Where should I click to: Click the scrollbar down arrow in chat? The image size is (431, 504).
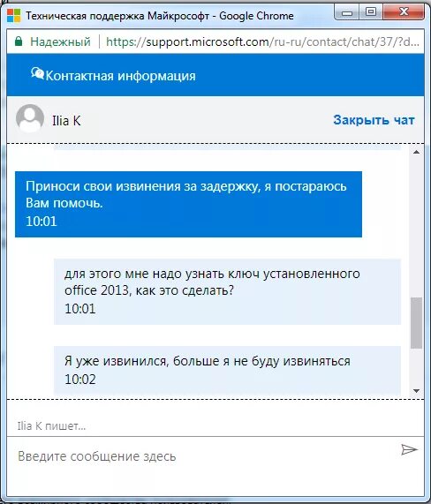[416, 391]
